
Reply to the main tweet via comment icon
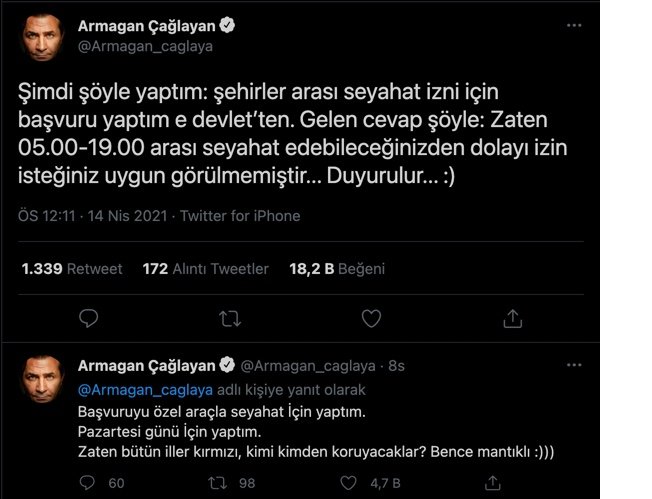pyautogui.click(x=88, y=319)
